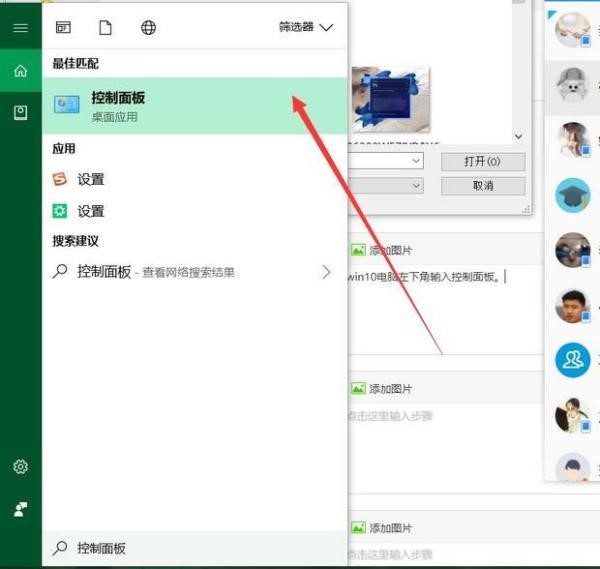Open file name combo box dropdown
Viewport: 600px width, 569px height.
point(416,161)
